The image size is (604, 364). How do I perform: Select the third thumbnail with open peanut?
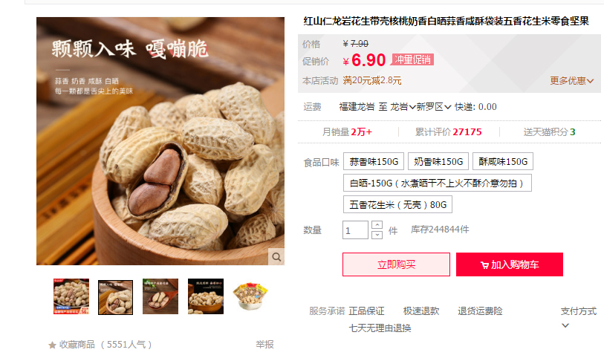tap(160, 296)
